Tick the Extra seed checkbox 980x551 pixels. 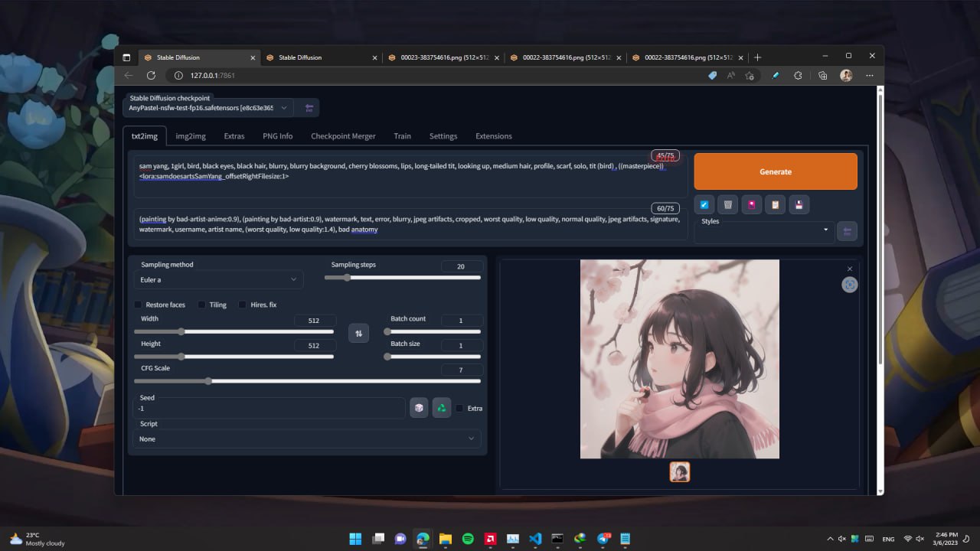click(x=459, y=408)
